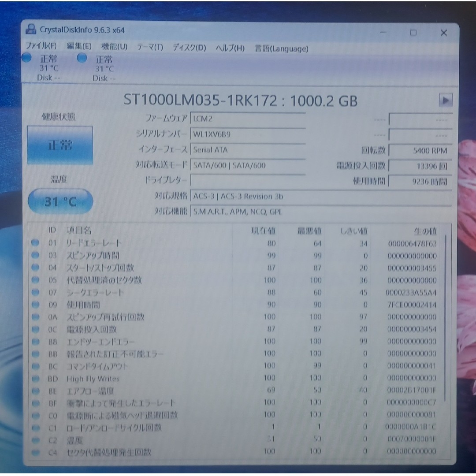Click the SMART attribute list vertical scrollbar
The height and width of the screenshot is (476, 476).
pyautogui.click(x=445, y=318)
